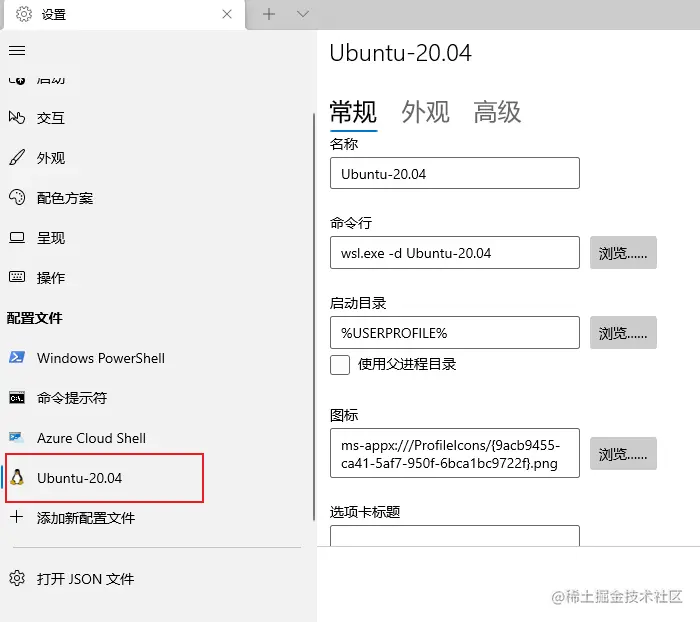Click the 启动目录 input field
The width and height of the screenshot is (700, 622).
point(454,333)
